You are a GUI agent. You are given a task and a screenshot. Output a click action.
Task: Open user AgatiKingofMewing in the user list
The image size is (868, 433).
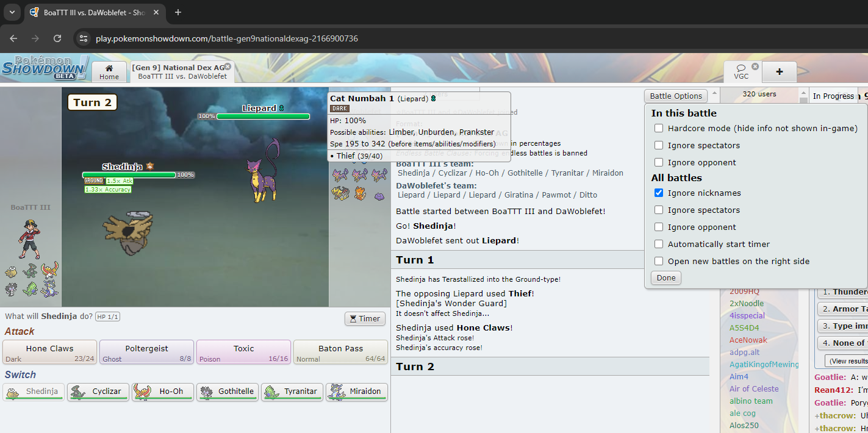pyautogui.click(x=764, y=364)
